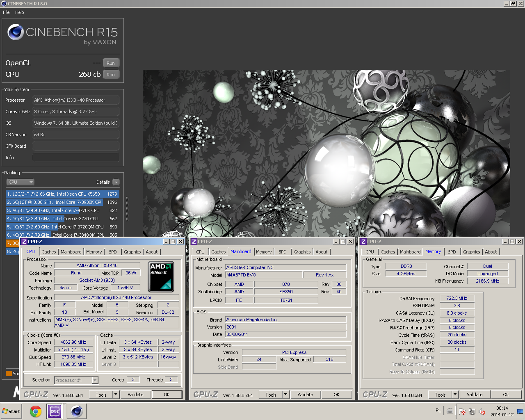Screen dimensions: 525x420
Task: Expand ranking Details arrow button
Action: pyautogui.click(x=116, y=182)
